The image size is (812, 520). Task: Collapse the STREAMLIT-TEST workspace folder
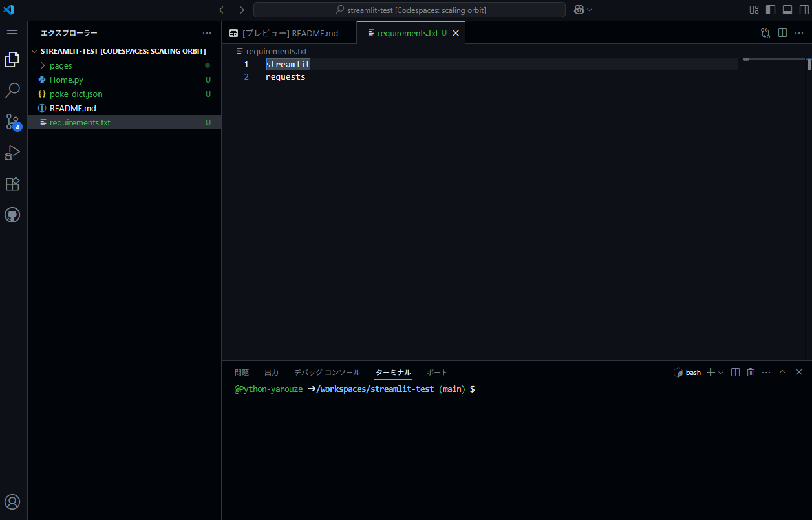(124, 51)
